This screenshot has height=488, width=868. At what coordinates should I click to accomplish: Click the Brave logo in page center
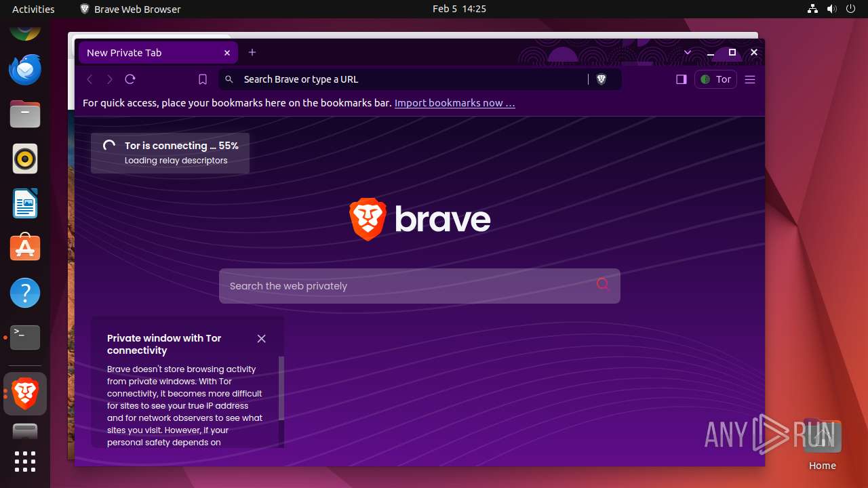[x=420, y=220]
